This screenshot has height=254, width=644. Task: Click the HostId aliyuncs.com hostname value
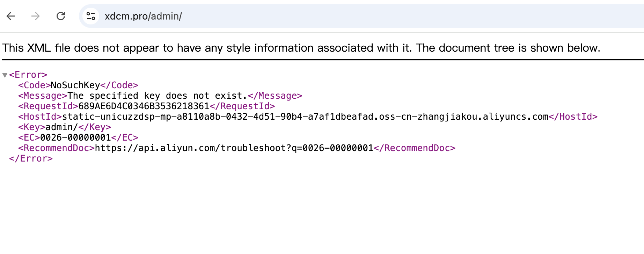(x=305, y=117)
